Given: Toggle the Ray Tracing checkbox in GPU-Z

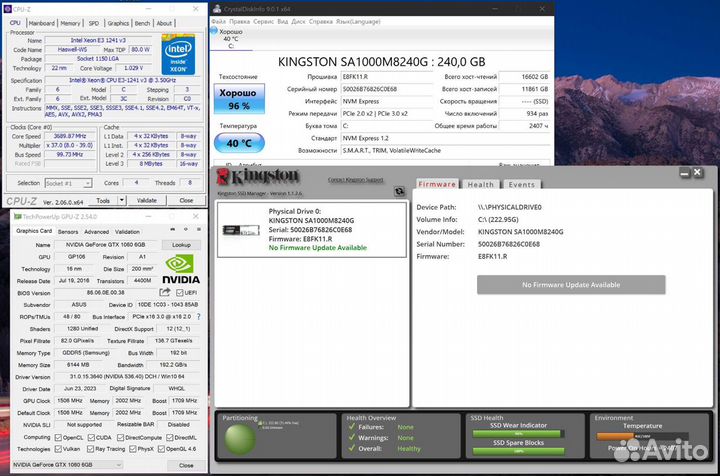Looking at the screenshot, I should point(90,449).
